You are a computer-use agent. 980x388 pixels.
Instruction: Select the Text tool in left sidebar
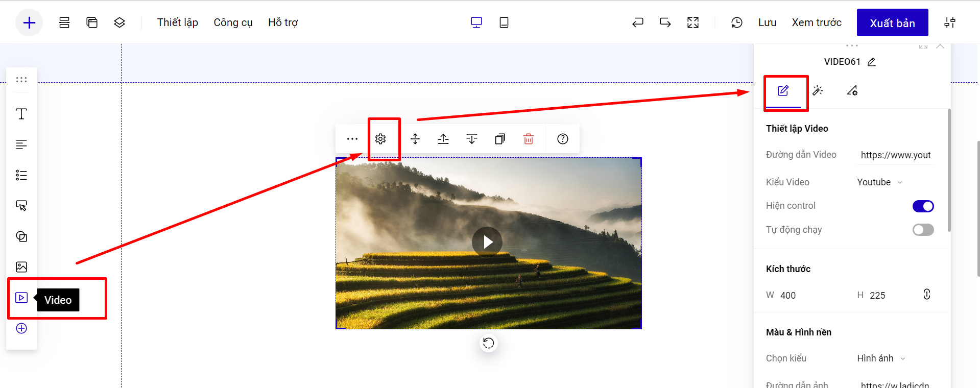pyautogui.click(x=21, y=114)
